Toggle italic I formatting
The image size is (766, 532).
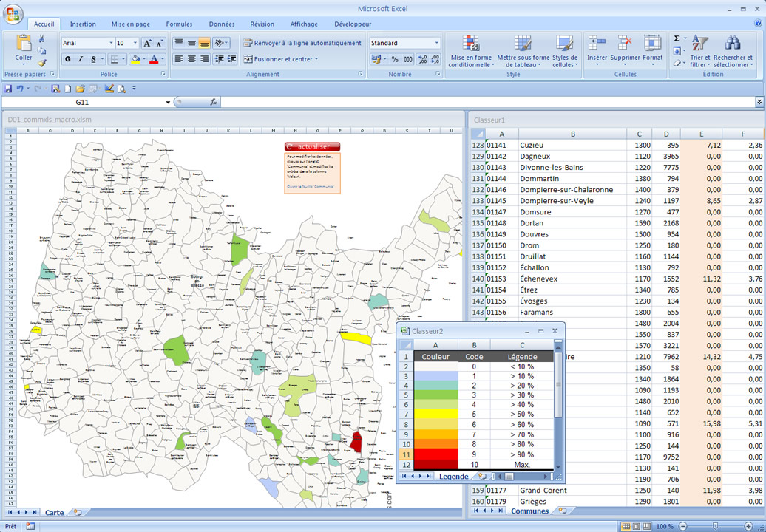(x=81, y=59)
